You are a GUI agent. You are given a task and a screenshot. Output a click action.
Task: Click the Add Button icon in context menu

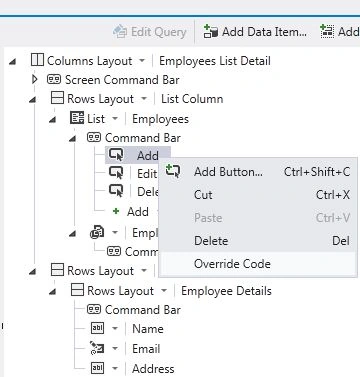pyautogui.click(x=173, y=171)
